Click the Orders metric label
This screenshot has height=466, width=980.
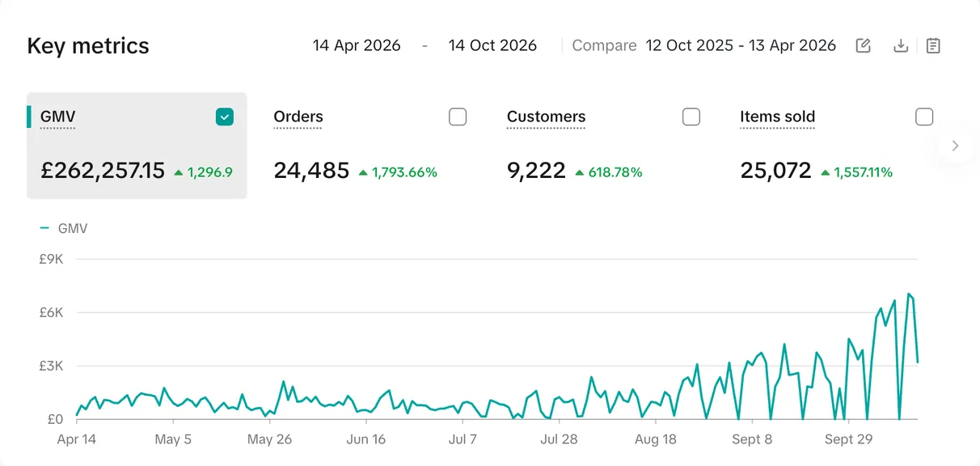coord(298,117)
